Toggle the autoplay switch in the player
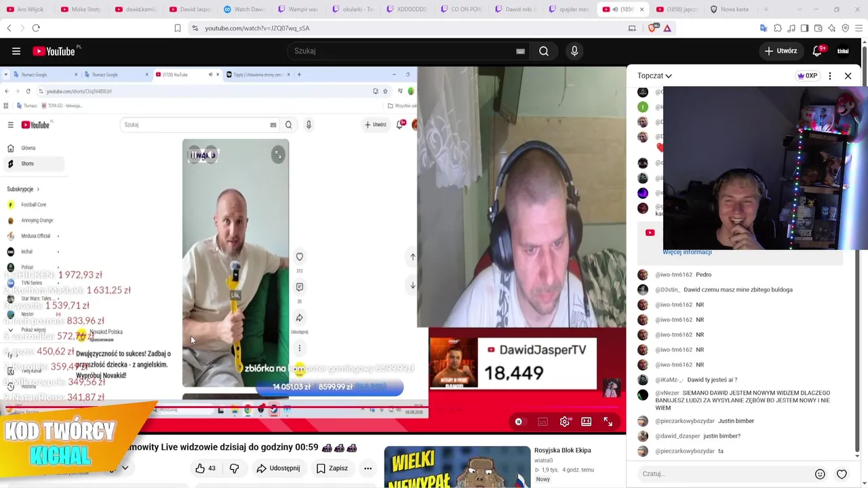This screenshot has width=868, height=488. [519, 422]
